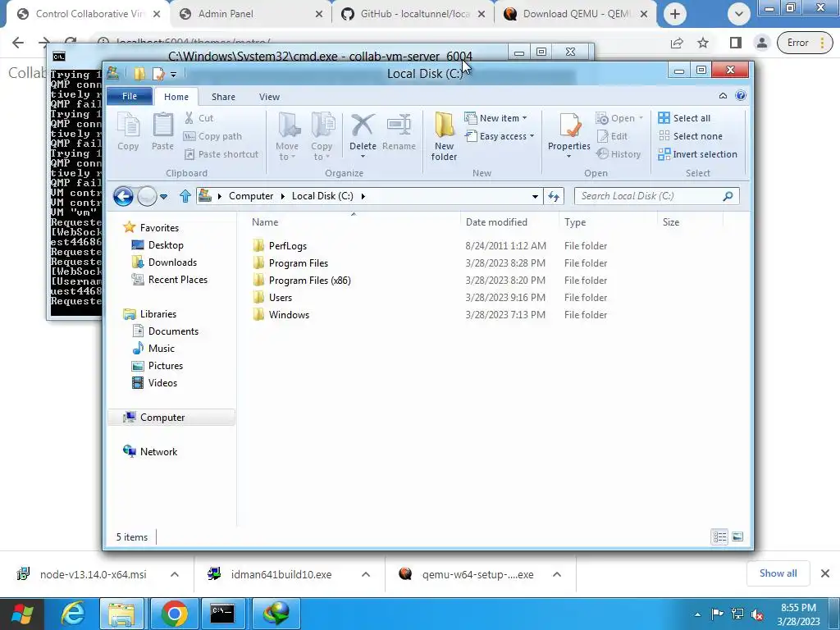Select Copy path in the ribbon
Screen dimensions: 840x630
(212, 136)
